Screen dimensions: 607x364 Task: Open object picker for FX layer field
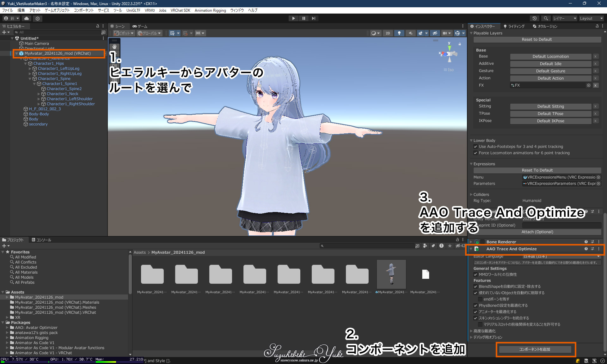(x=589, y=85)
